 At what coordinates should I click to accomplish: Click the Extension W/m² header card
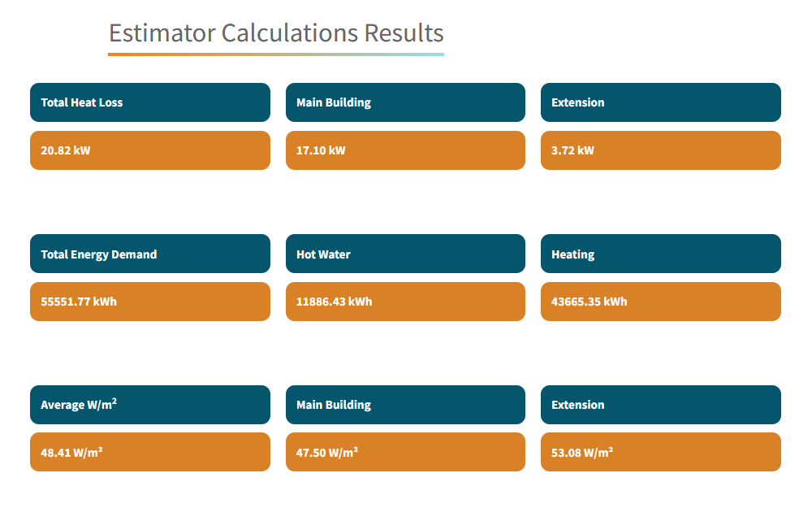pyautogui.click(x=660, y=405)
